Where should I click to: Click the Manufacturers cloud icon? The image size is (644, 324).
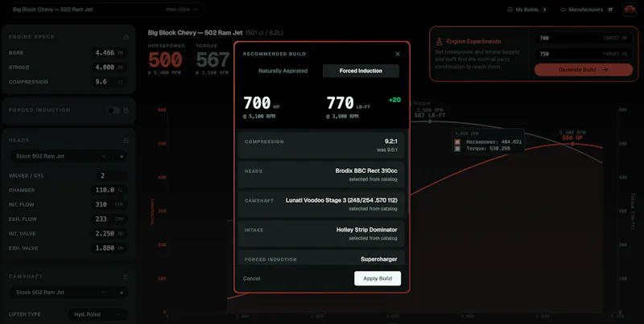(563, 10)
